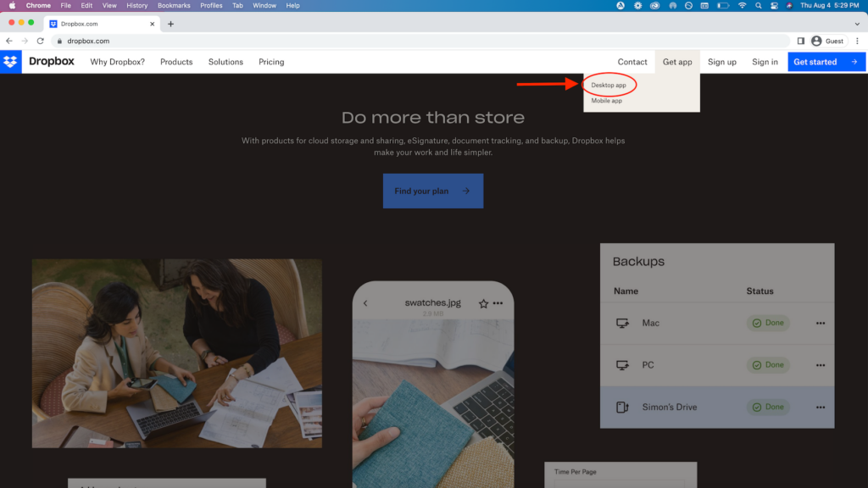868x488 pixels.
Task: Open more options for Mac backup
Action: [x=821, y=323]
